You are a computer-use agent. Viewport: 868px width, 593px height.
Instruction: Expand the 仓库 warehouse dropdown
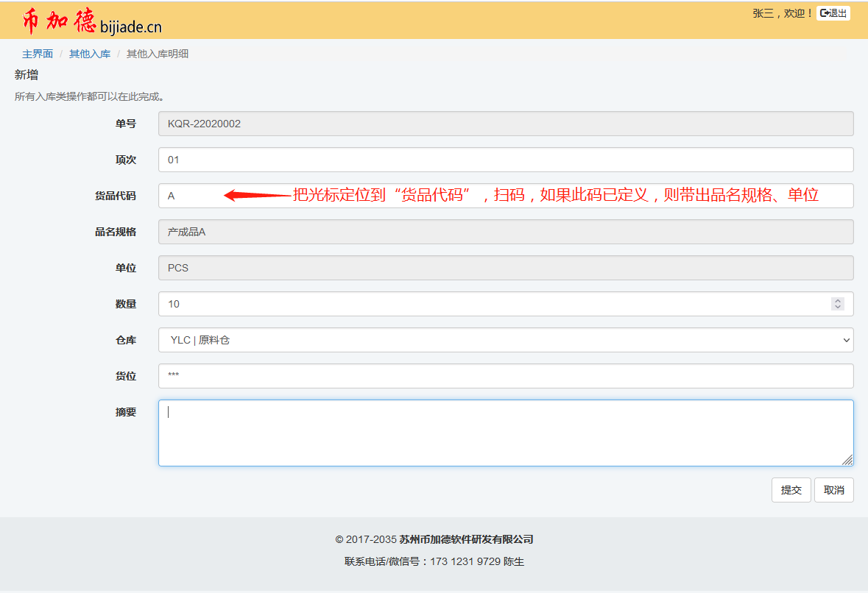click(x=505, y=340)
